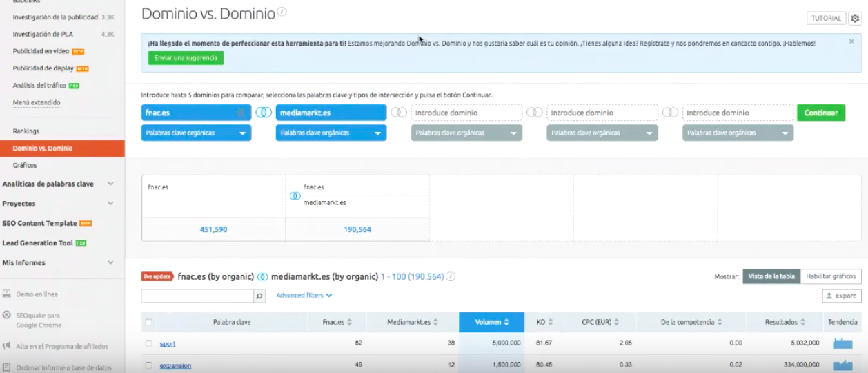Open Rankings in the sidebar
868x373 pixels.
(26, 131)
